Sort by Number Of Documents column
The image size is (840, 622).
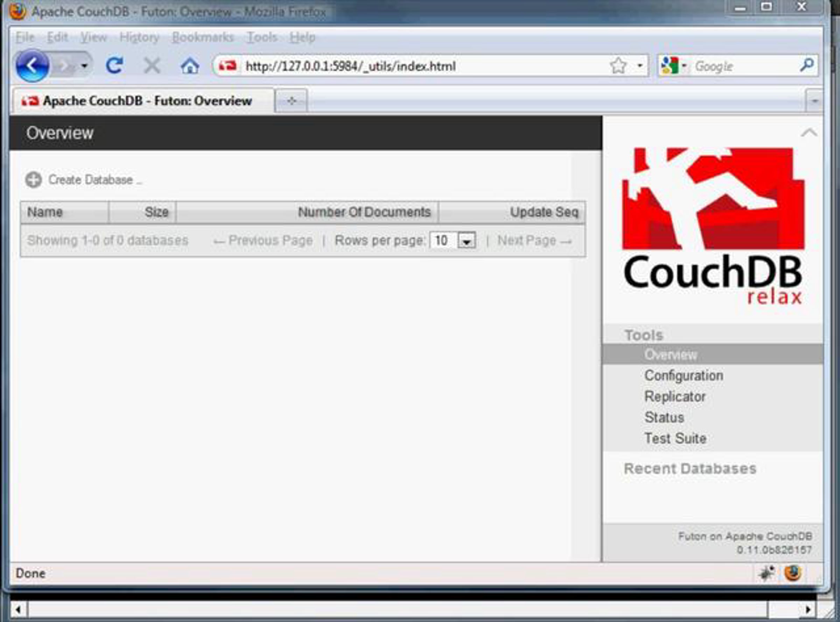coord(307,212)
